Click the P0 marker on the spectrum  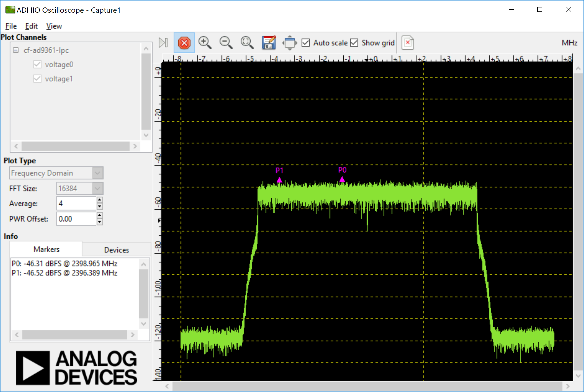[x=342, y=179]
